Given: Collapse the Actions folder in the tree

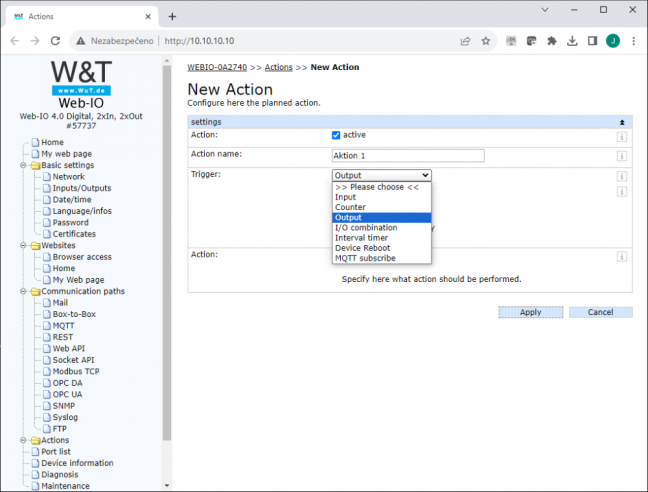Looking at the screenshot, I should [24, 440].
